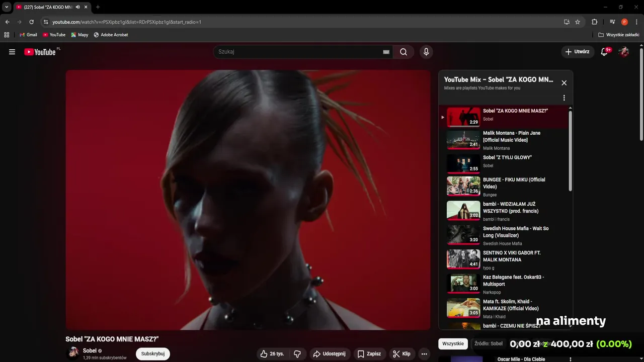Play SENTINO X VIKI GABOR track

[505, 260]
